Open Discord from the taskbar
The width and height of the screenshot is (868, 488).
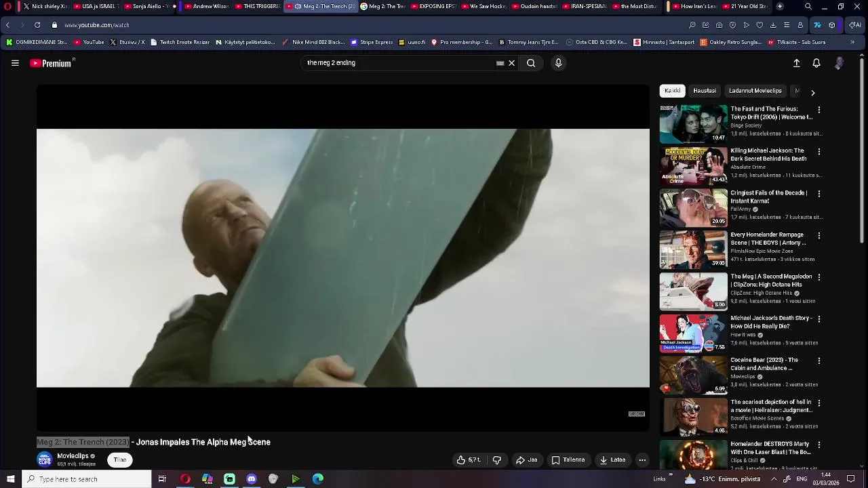tap(252, 479)
